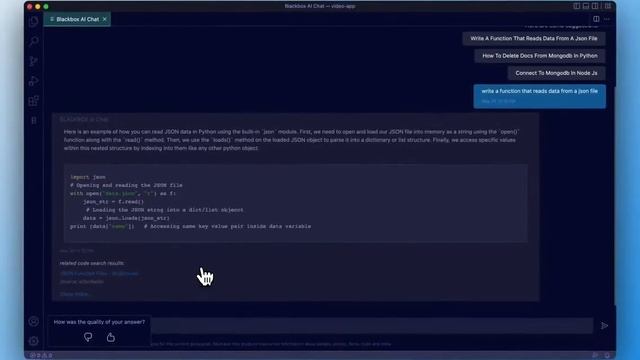Open the Manage gear in activity bar
Viewport: 640px width, 360px height.
click(x=34, y=341)
